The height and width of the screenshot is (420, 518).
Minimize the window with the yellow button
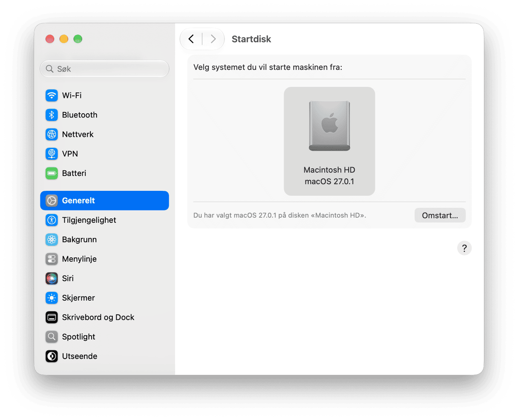pos(64,39)
